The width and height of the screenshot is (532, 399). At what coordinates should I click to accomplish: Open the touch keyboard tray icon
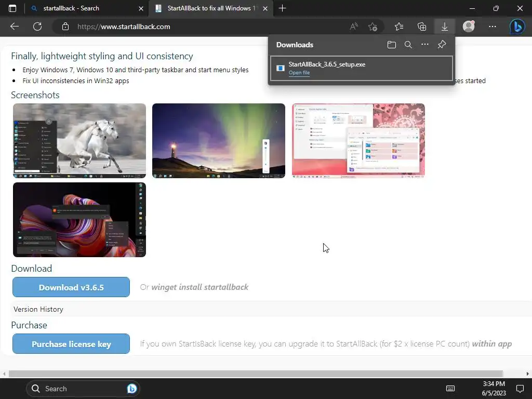[x=450, y=389]
